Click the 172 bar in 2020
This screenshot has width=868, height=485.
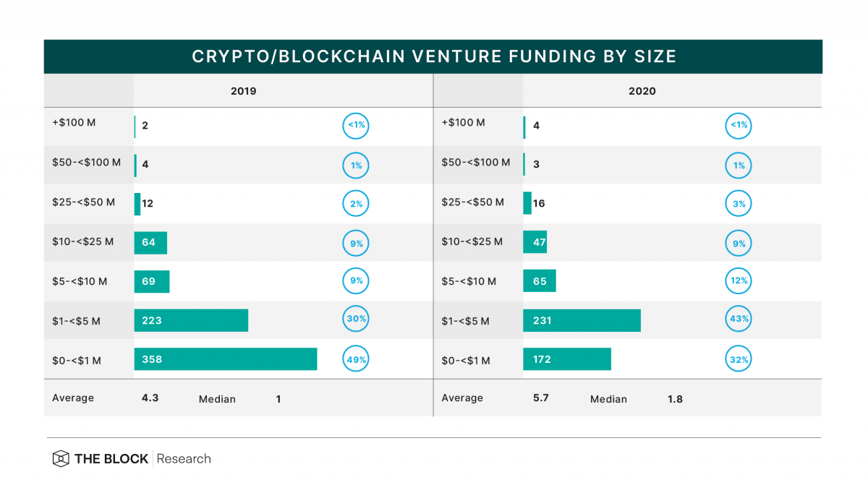[567, 359]
